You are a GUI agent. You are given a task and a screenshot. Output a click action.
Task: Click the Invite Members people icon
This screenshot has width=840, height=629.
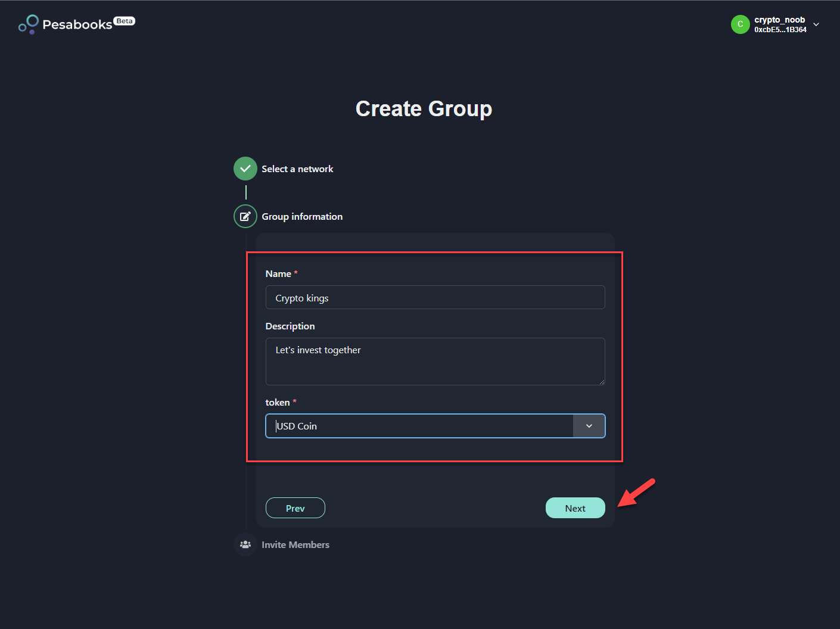point(245,544)
